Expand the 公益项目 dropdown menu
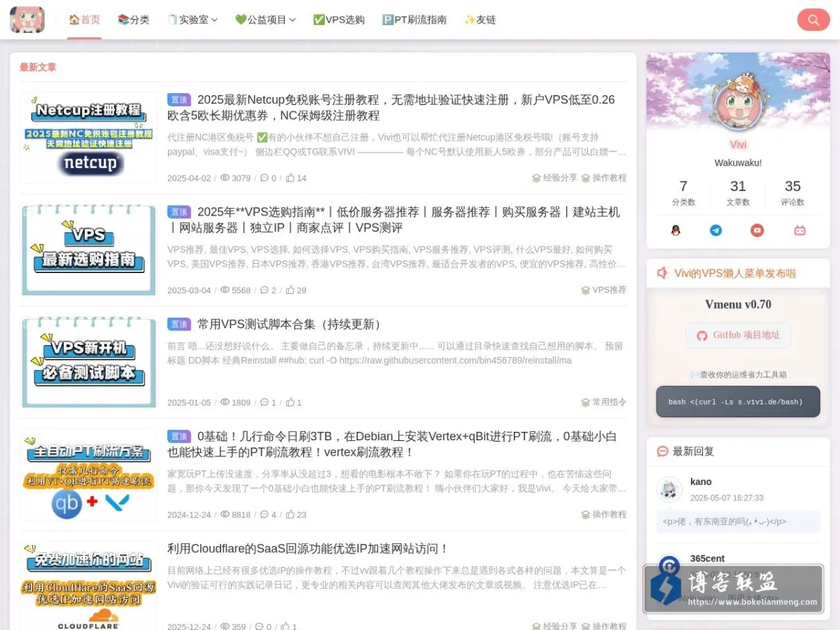Screen dimensions: 840x630 265,20
